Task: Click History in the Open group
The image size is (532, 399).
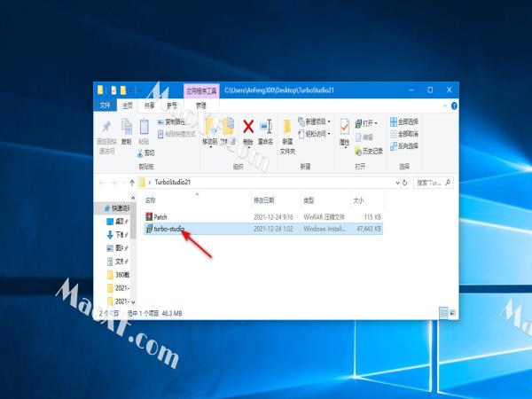Action: point(369,151)
